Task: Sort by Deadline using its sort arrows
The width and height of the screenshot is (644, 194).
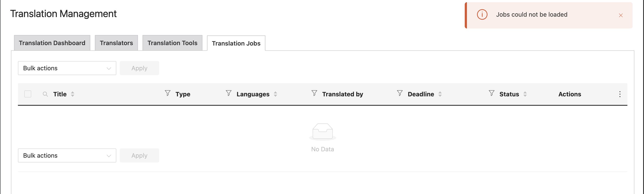Action: pyautogui.click(x=440, y=94)
